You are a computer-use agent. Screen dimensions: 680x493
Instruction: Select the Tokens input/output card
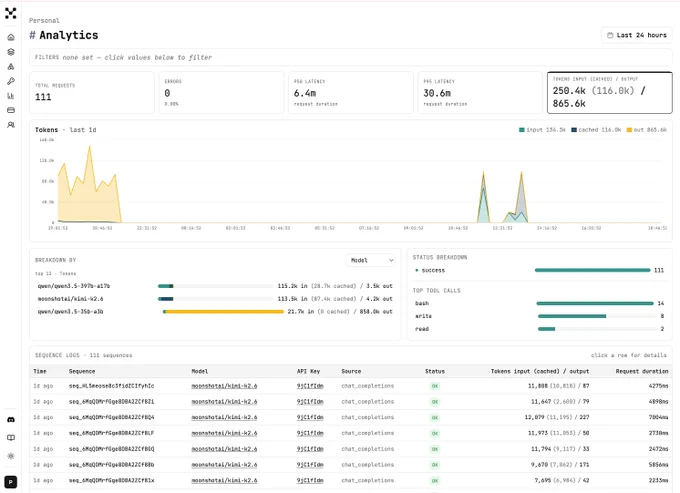pos(610,93)
